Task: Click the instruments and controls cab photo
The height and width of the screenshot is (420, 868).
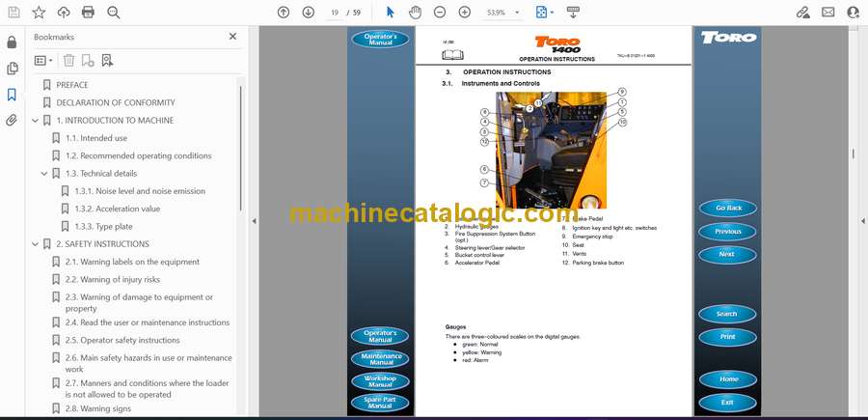Action: click(552, 151)
